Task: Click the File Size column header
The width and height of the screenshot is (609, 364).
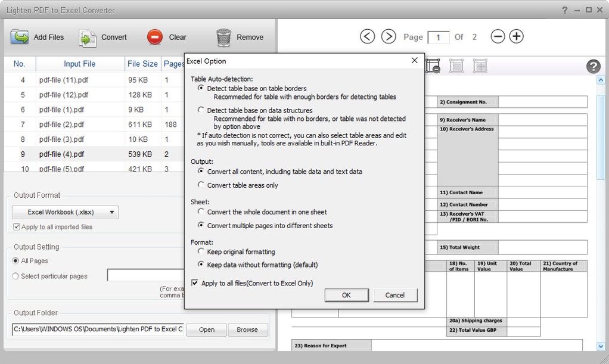Action: point(142,64)
